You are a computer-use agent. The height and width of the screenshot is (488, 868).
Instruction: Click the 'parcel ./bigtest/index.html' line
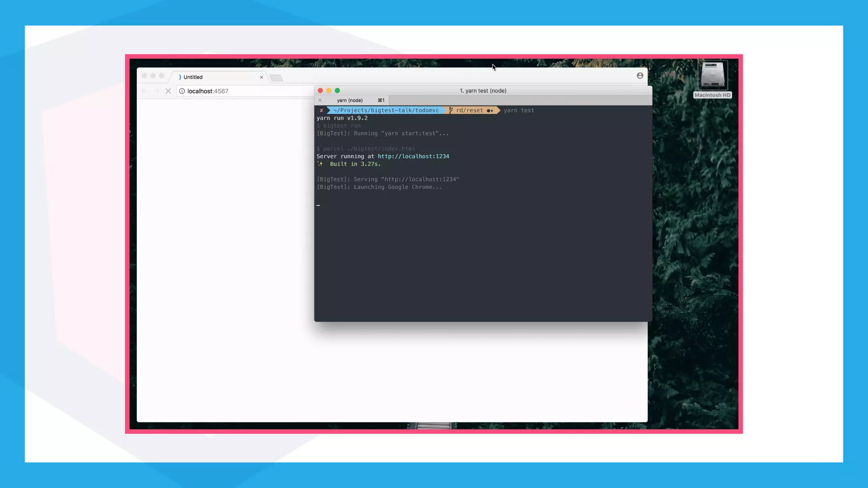point(366,149)
